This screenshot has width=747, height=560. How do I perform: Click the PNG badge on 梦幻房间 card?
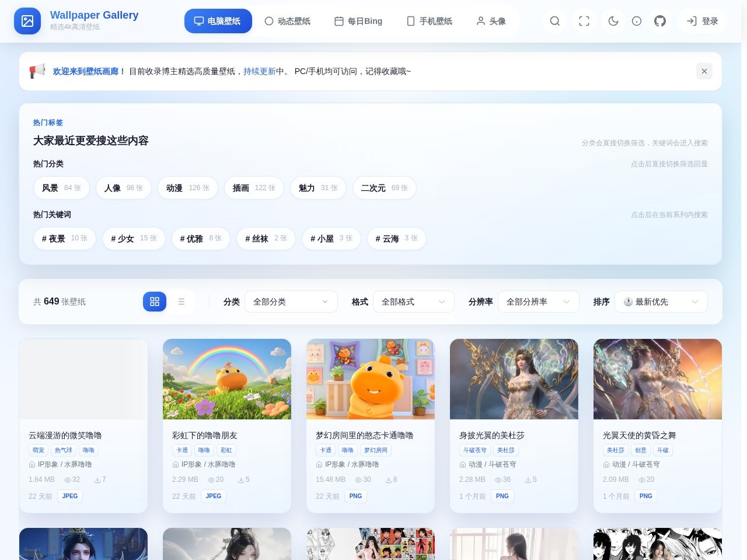(356, 496)
